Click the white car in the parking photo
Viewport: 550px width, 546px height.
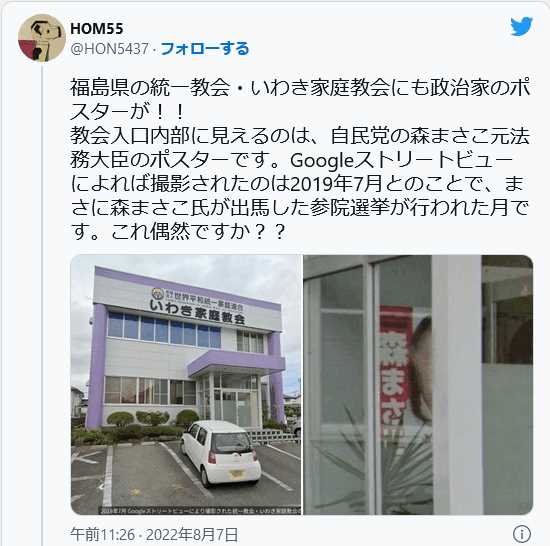tap(220, 454)
